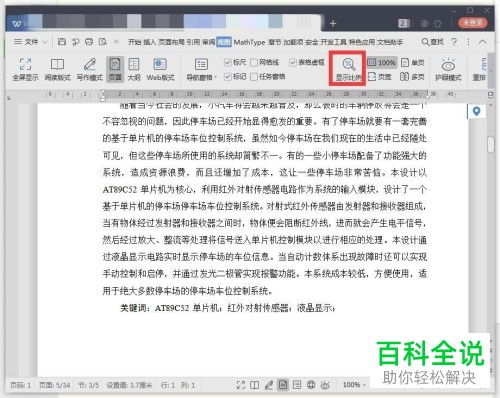
Task: Click the vertical scrollbar thumb
Action: (491, 144)
